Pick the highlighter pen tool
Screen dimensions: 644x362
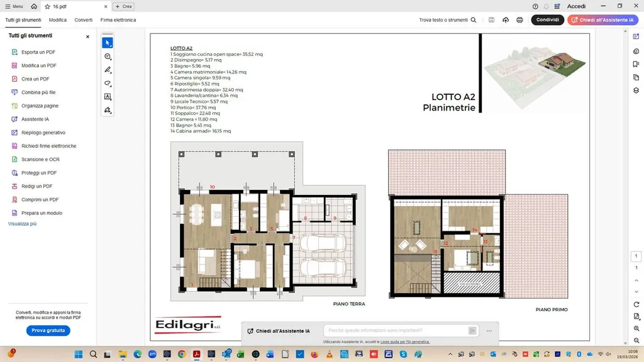pos(108,70)
